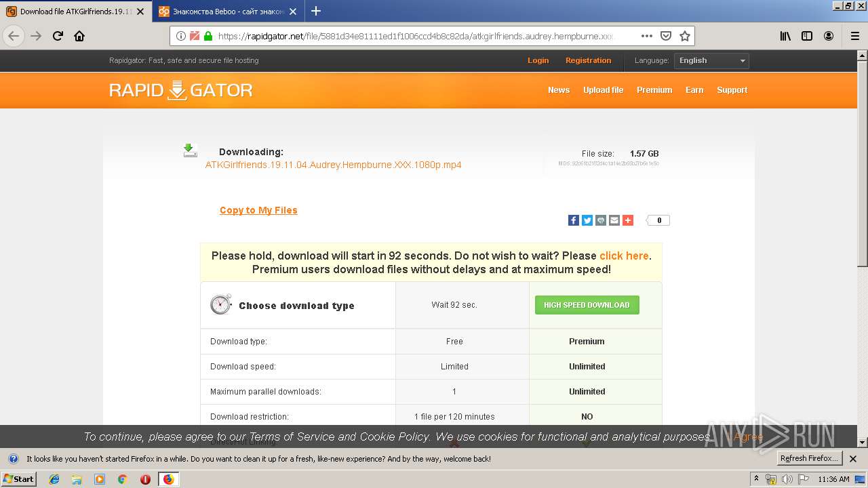Click the HIGH SPEED DOWNLOAD button
Image resolution: width=868 pixels, height=488 pixels.
coord(587,305)
